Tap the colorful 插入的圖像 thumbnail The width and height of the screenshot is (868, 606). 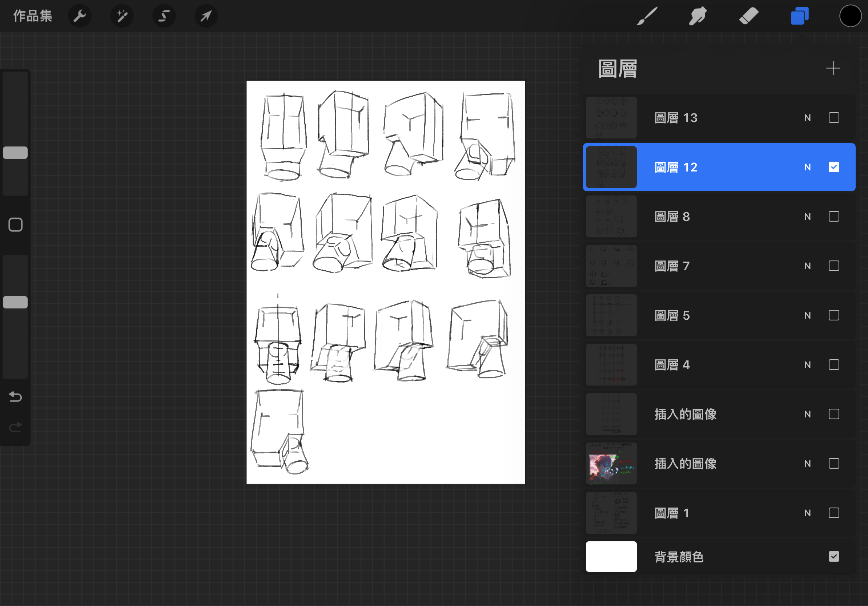click(611, 464)
